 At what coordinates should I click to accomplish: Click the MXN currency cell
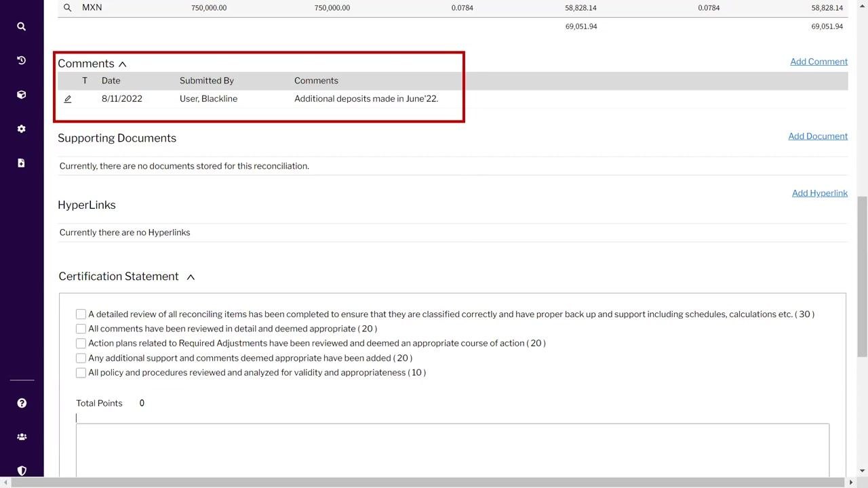pos(92,7)
